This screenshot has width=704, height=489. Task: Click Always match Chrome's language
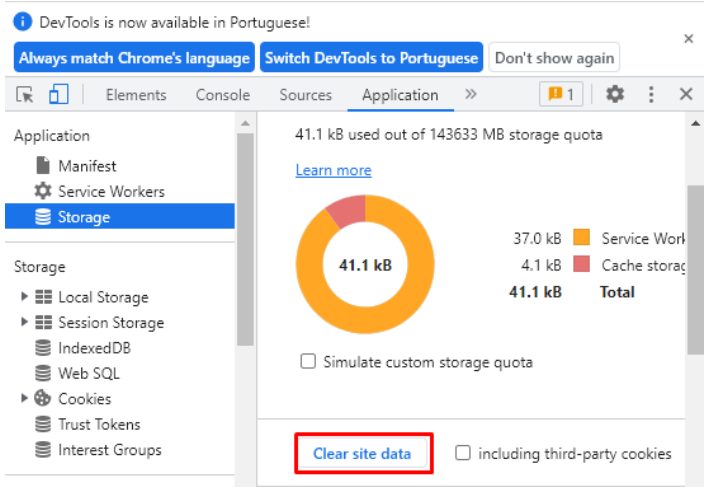(x=134, y=57)
